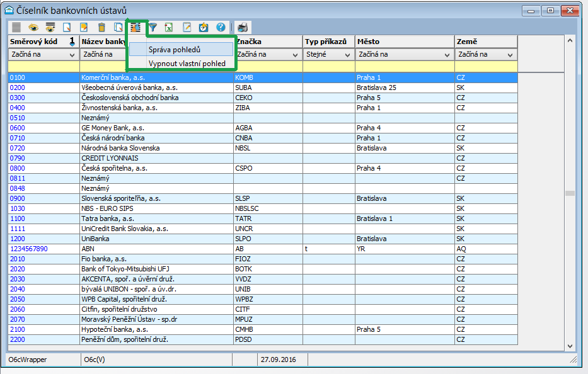Choose 'Vypnout vlastní pohled' menu entry
Image resolution: width=588 pixels, height=374 pixels.
(x=187, y=64)
